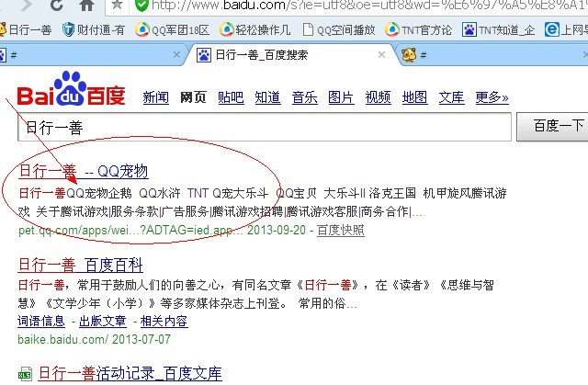Close the first # tab
The height and width of the screenshot is (385, 588).
(176, 55)
